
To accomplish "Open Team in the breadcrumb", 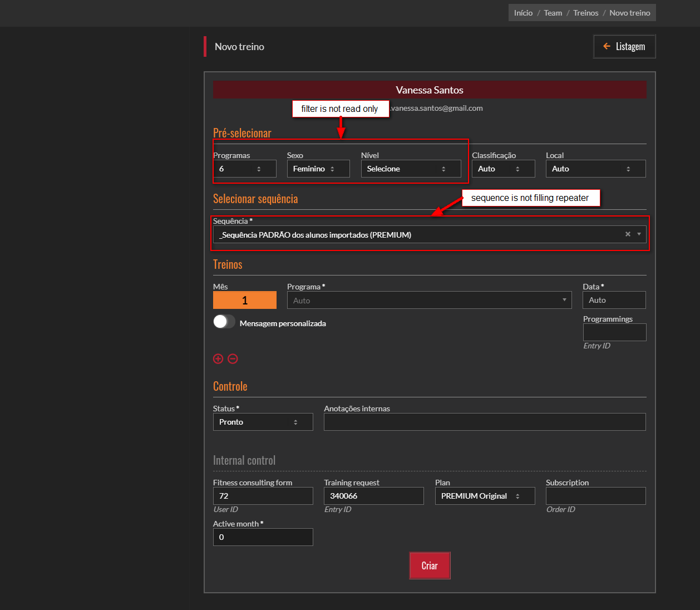I will click(553, 13).
